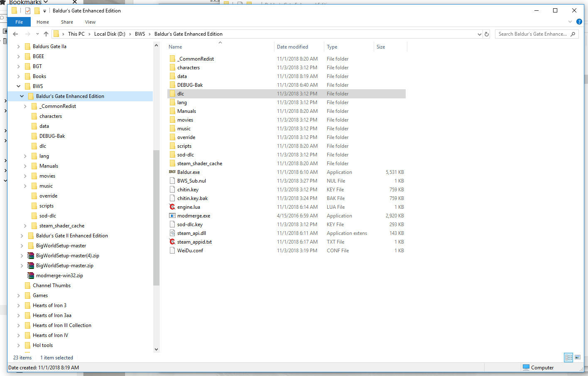Customize Quick Access Toolbar dropdown arrow
This screenshot has height=376, width=588.
pos(44,11)
